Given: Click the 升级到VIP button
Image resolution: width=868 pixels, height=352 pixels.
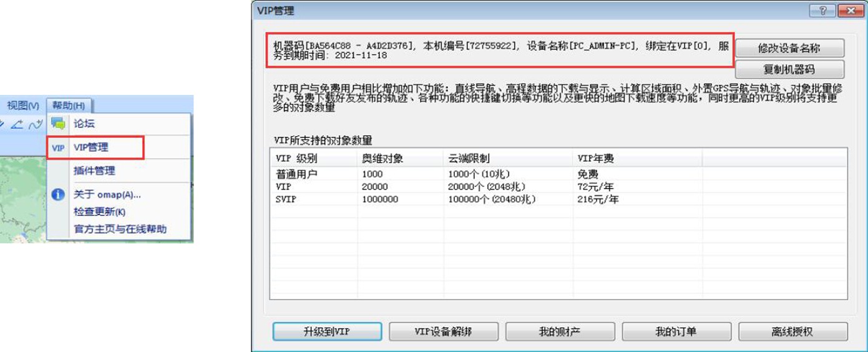Looking at the screenshot, I should click(x=318, y=331).
